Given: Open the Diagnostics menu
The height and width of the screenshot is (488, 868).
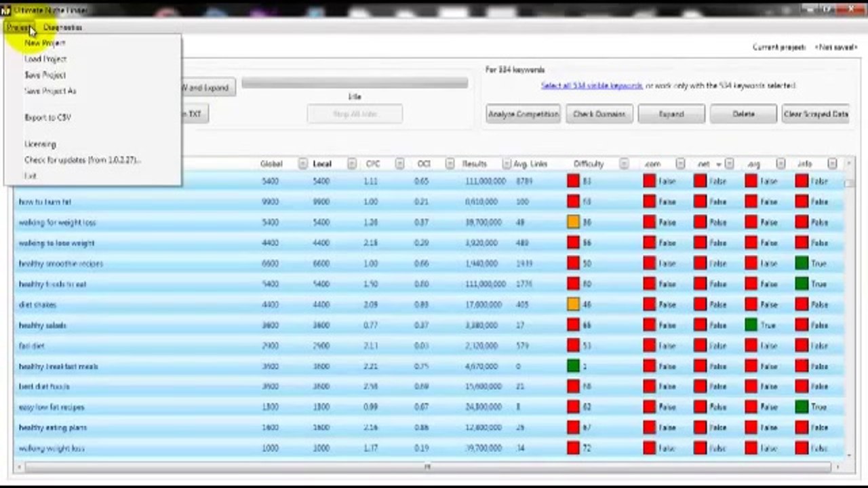Looking at the screenshot, I should pyautogui.click(x=62, y=27).
